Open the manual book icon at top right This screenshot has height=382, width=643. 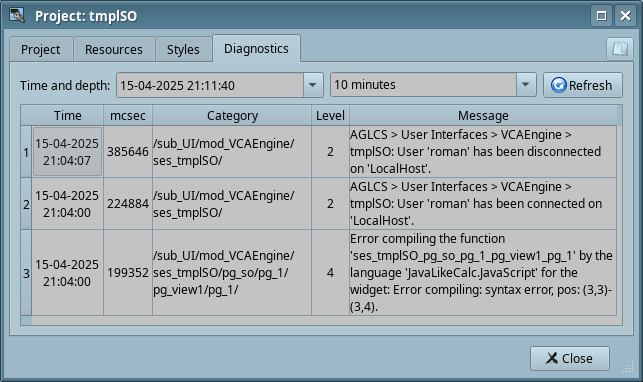click(620, 49)
